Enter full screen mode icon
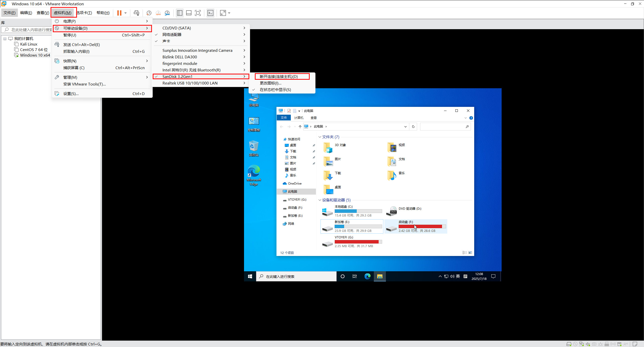 198,13
